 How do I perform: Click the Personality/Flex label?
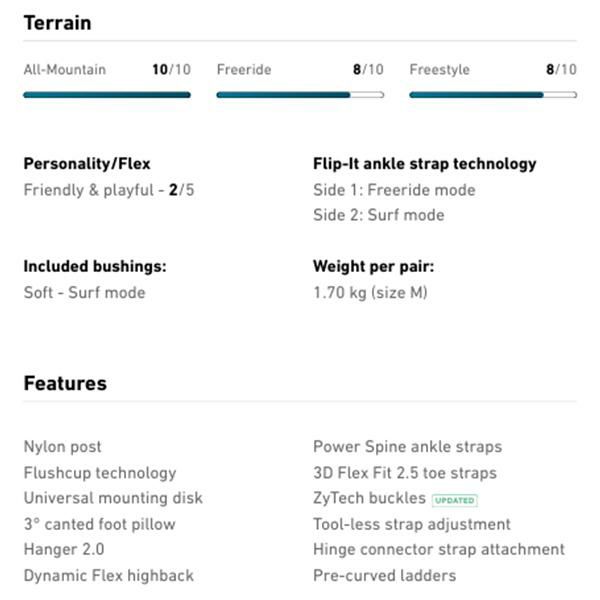[87, 164]
